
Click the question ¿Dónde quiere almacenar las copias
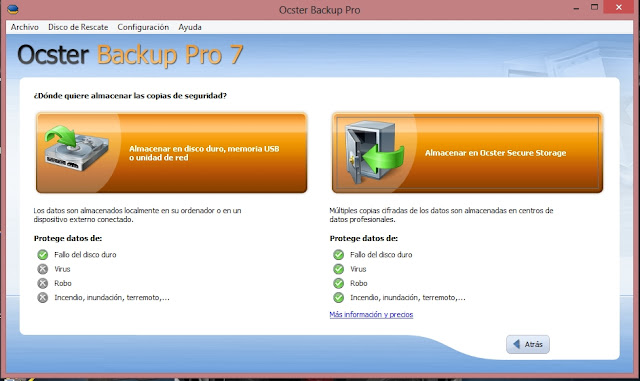point(130,96)
